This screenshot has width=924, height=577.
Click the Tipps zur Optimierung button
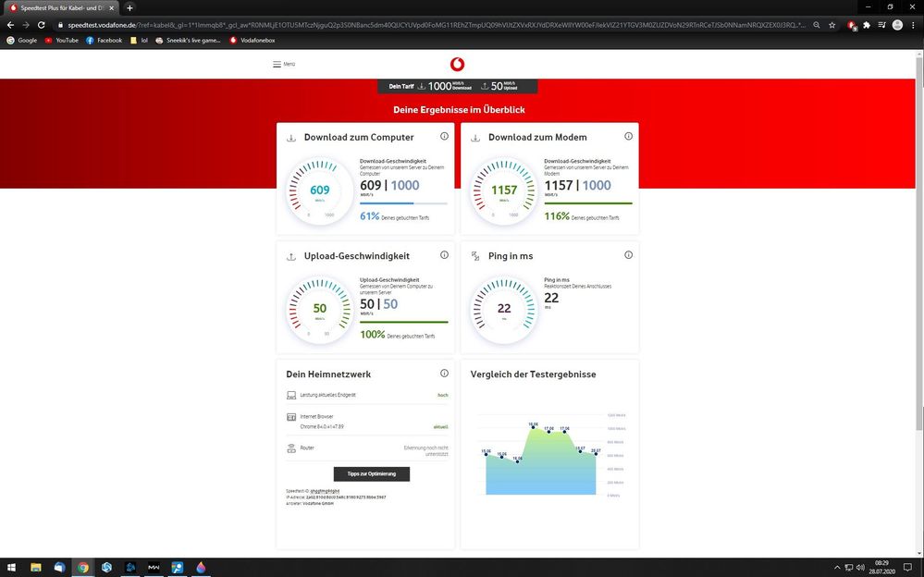point(371,473)
